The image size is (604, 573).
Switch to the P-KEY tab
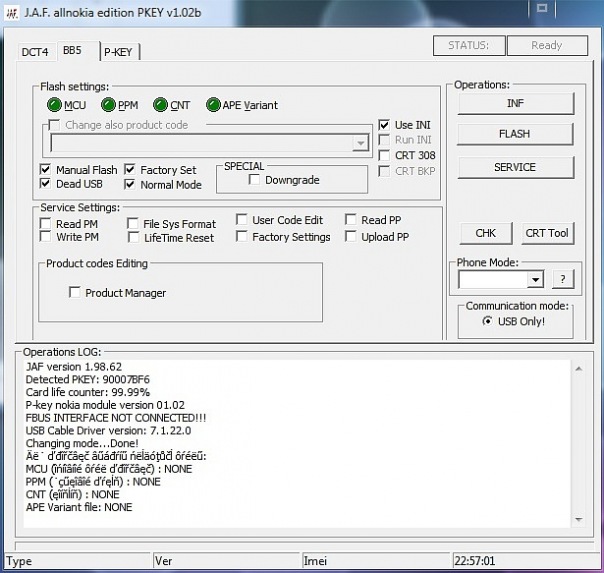[118, 52]
